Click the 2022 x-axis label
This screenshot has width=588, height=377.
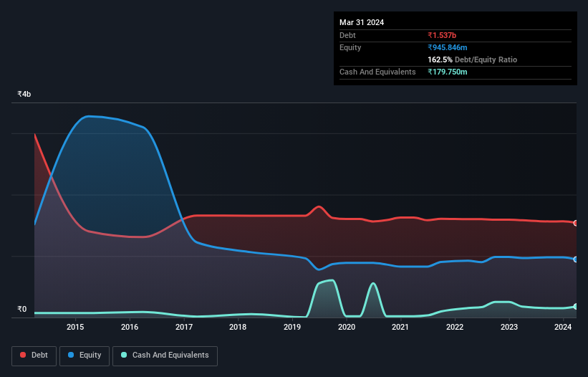coord(455,327)
